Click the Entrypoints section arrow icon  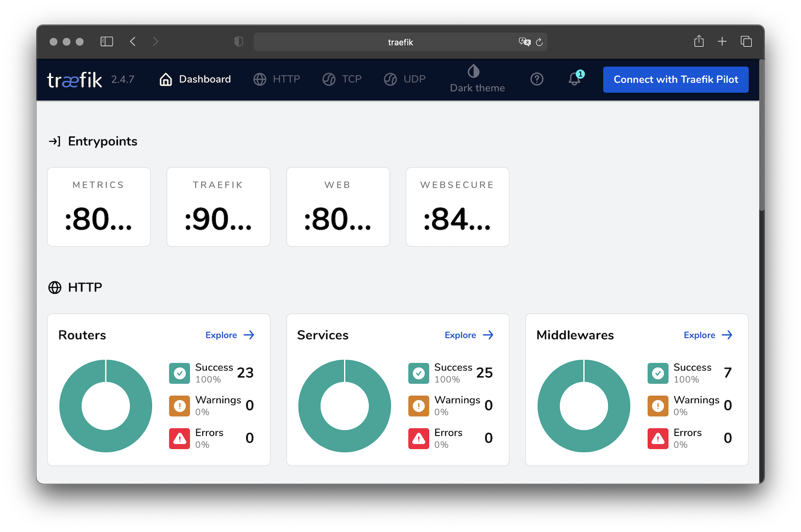55,141
